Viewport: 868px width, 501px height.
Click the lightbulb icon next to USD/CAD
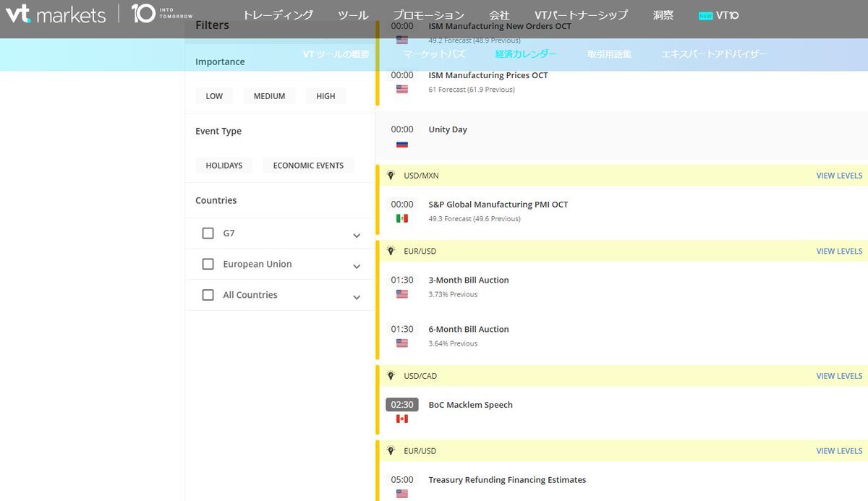pyautogui.click(x=391, y=376)
